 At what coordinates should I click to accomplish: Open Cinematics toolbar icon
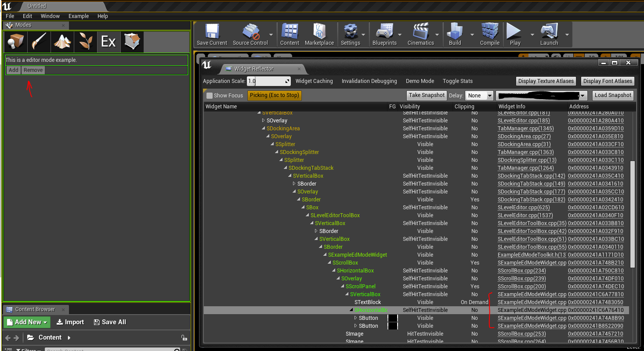pyautogui.click(x=420, y=35)
